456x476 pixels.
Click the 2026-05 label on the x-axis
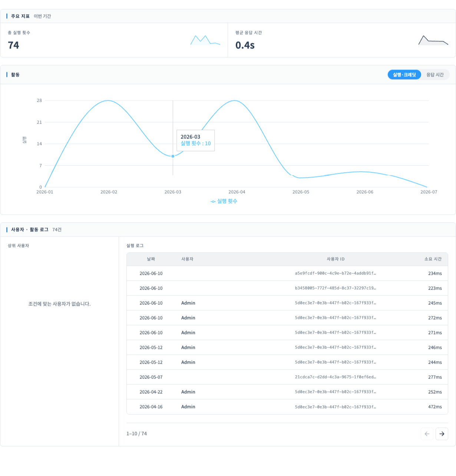pos(301,192)
